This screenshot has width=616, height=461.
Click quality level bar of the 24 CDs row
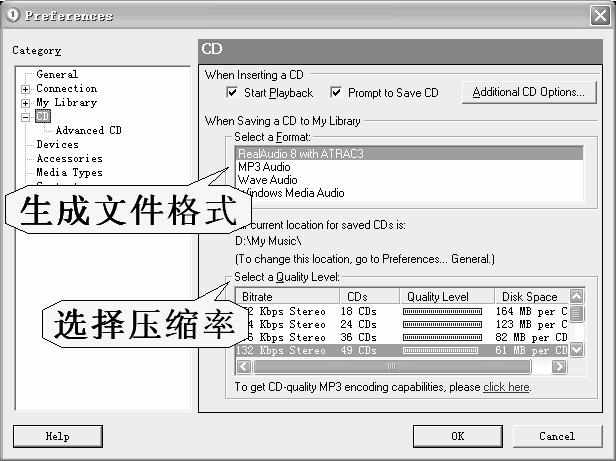(x=442, y=325)
